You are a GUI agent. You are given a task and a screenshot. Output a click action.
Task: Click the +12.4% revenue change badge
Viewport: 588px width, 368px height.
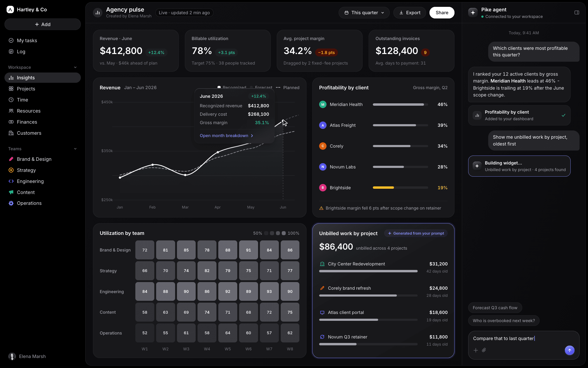coord(156,52)
